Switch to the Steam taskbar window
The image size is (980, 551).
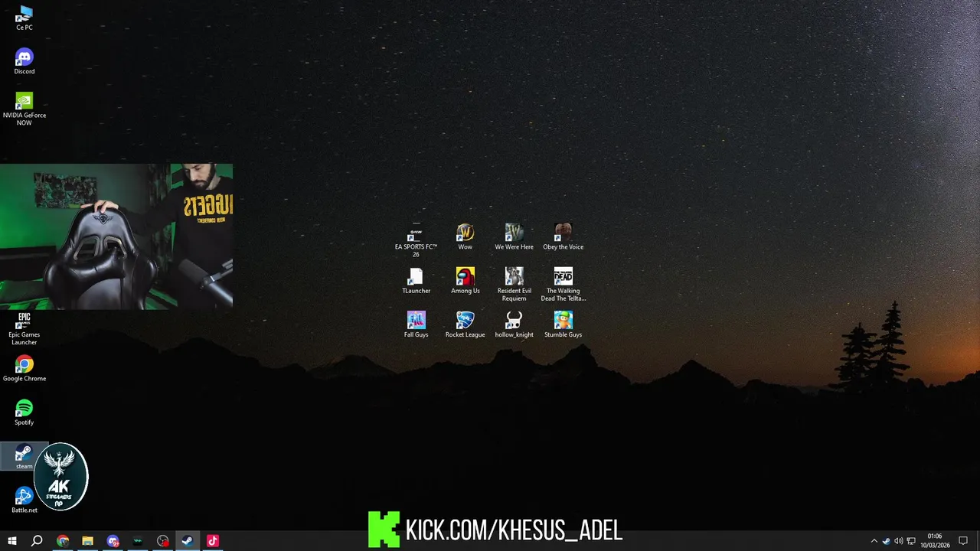187,541
